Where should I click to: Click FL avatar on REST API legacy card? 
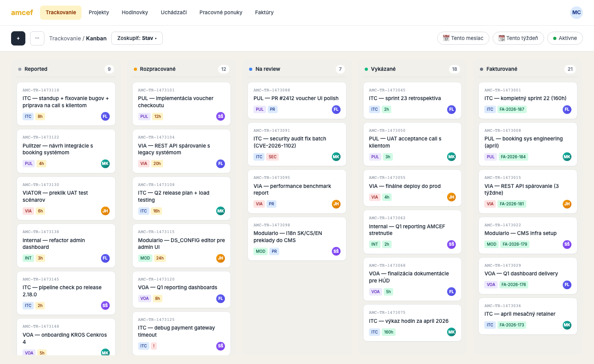click(221, 164)
